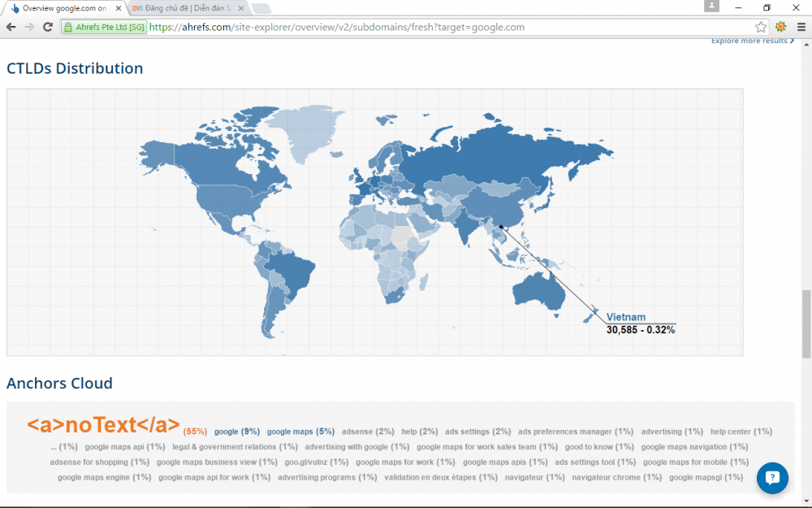Open a new tab button
The image size is (812, 508).
[261, 8]
